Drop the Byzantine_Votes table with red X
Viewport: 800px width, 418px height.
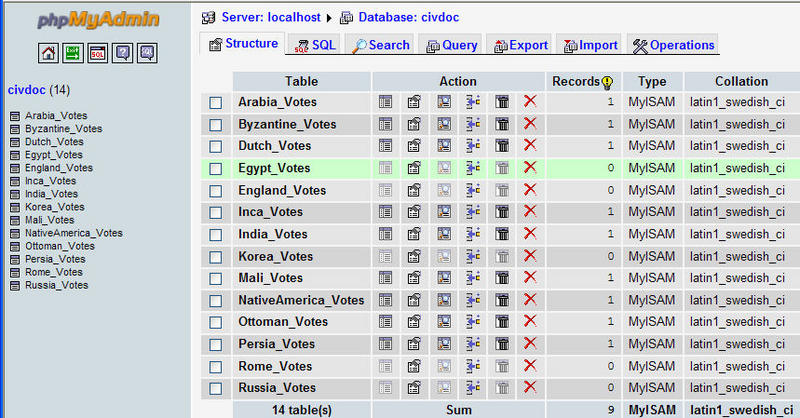click(530, 124)
